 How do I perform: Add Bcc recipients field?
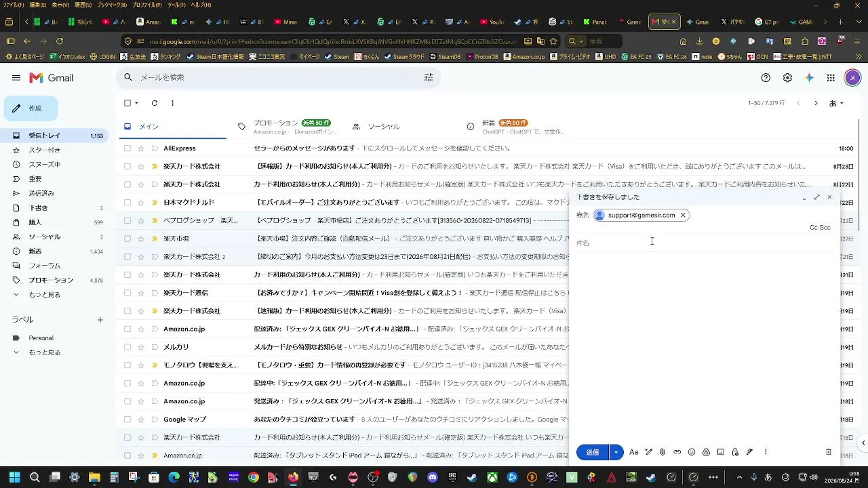(x=825, y=228)
